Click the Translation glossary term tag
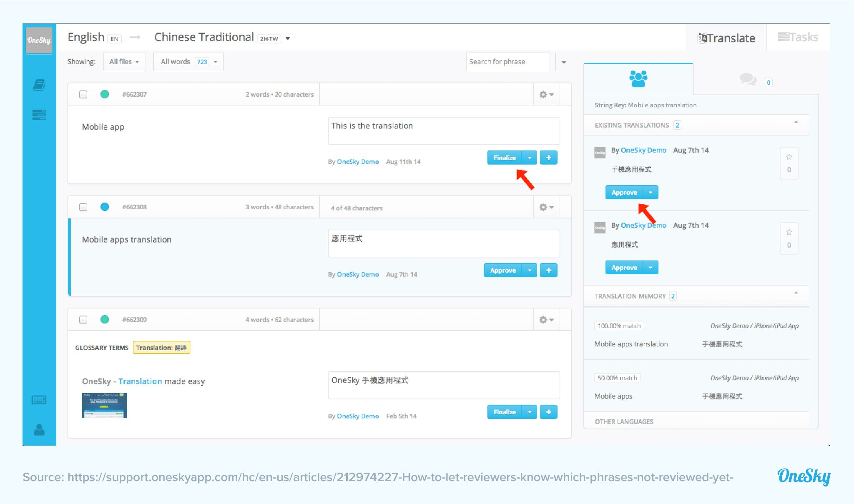854x504 pixels. point(161,348)
